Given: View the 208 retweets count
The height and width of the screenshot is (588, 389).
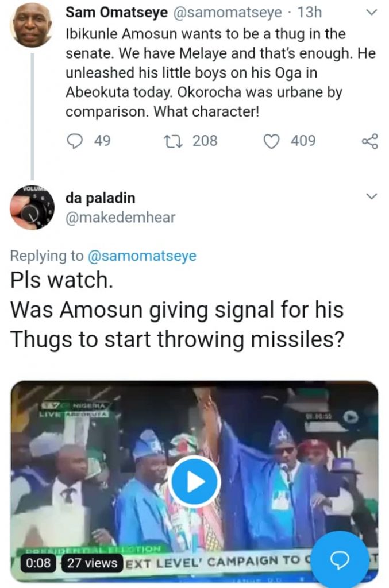Looking at the screenshot, I should pyautogui.click(x=205, y=141).
